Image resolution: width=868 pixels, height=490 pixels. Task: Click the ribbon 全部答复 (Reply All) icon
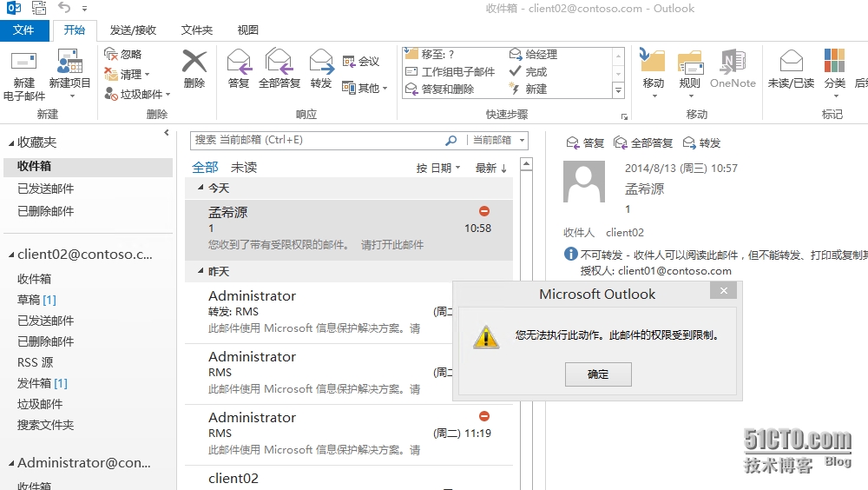pos(279,62)
